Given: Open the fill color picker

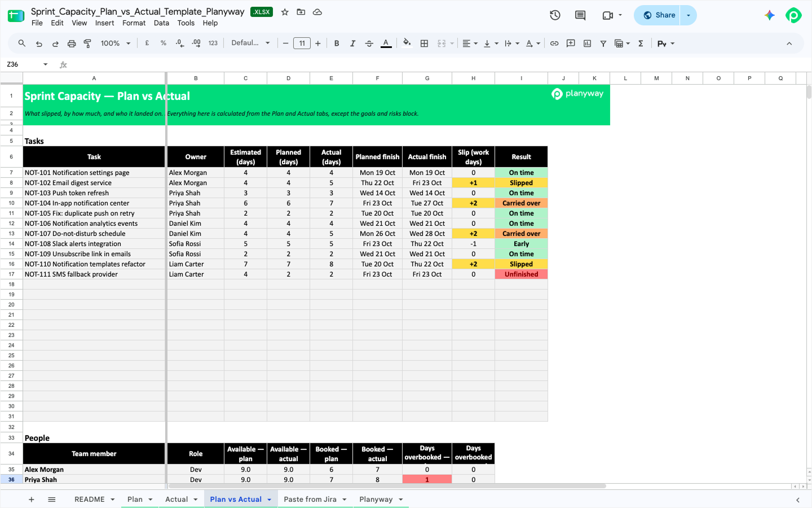Looking at the screenshot, I should 407,43.
